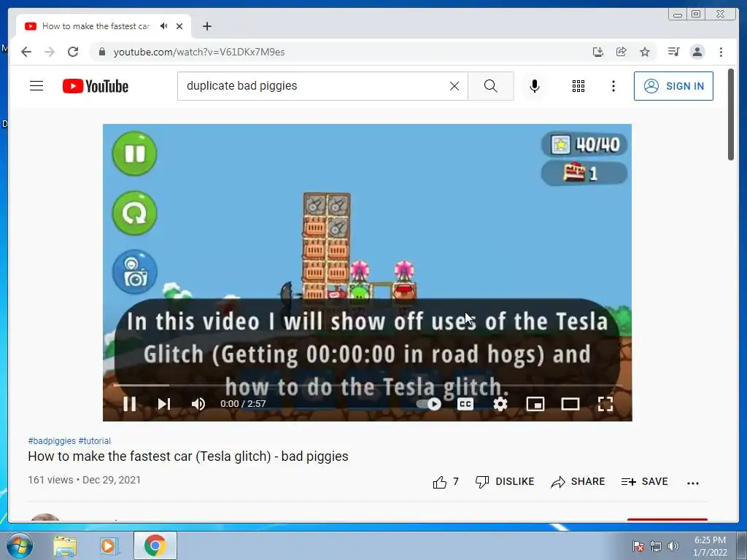Open the #badpiggies hashtag link
Image resolution: width=747 pixels, height=560 pixels.
52,441
